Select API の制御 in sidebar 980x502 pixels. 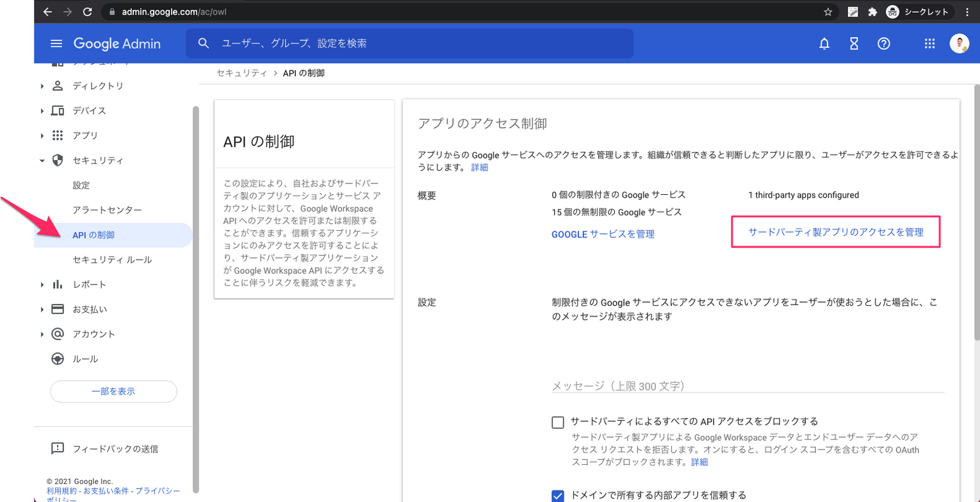click(113, 235)
